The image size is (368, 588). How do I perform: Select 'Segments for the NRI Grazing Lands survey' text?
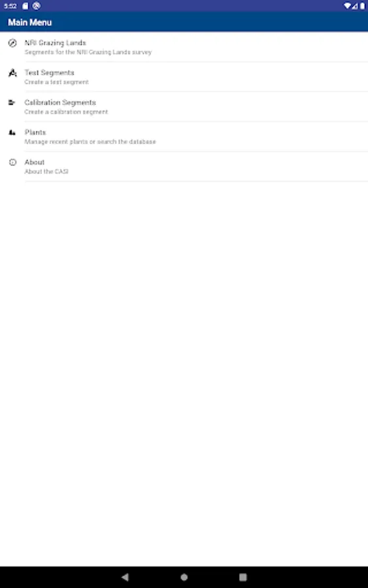[x=88, y=52]
